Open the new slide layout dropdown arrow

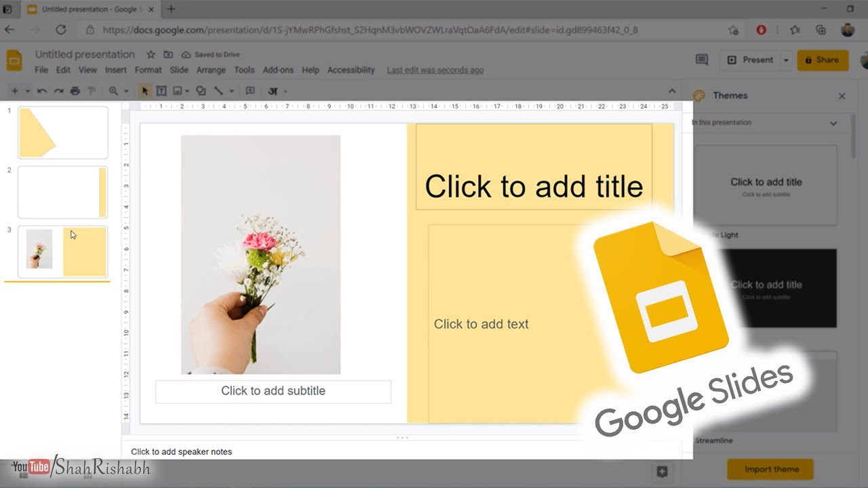[x=28, y=91]
